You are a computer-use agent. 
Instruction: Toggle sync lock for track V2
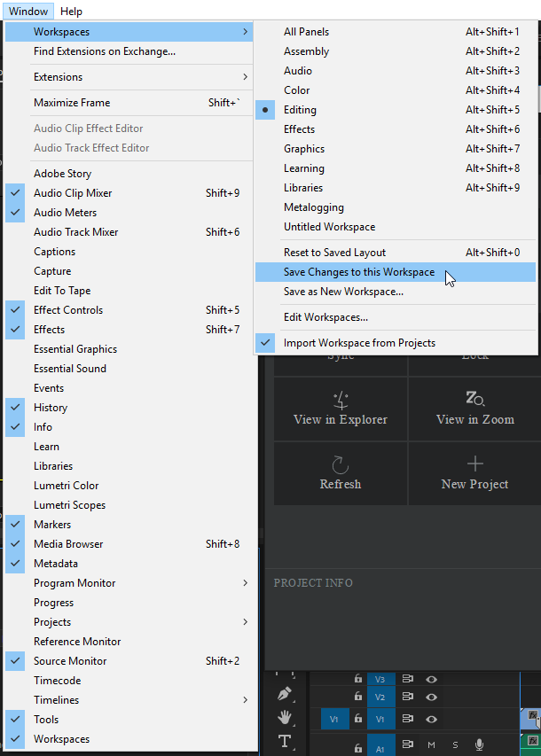(x=408, y=697)
